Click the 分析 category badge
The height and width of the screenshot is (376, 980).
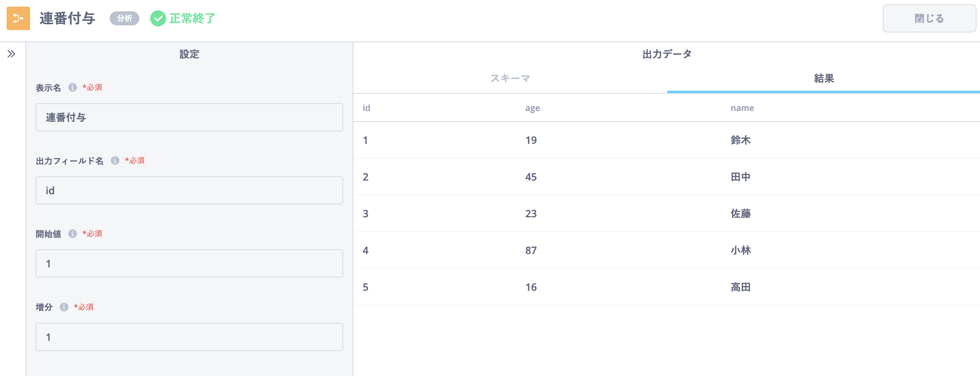[x=124, y=18]
